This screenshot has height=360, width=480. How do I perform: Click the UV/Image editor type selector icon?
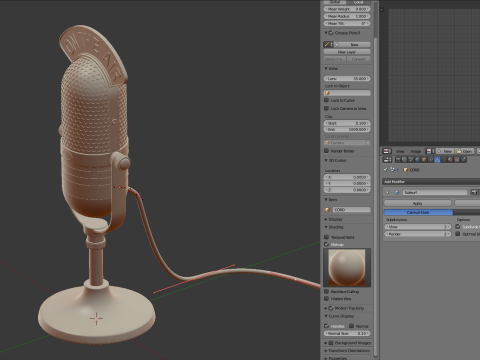(387, 151)
